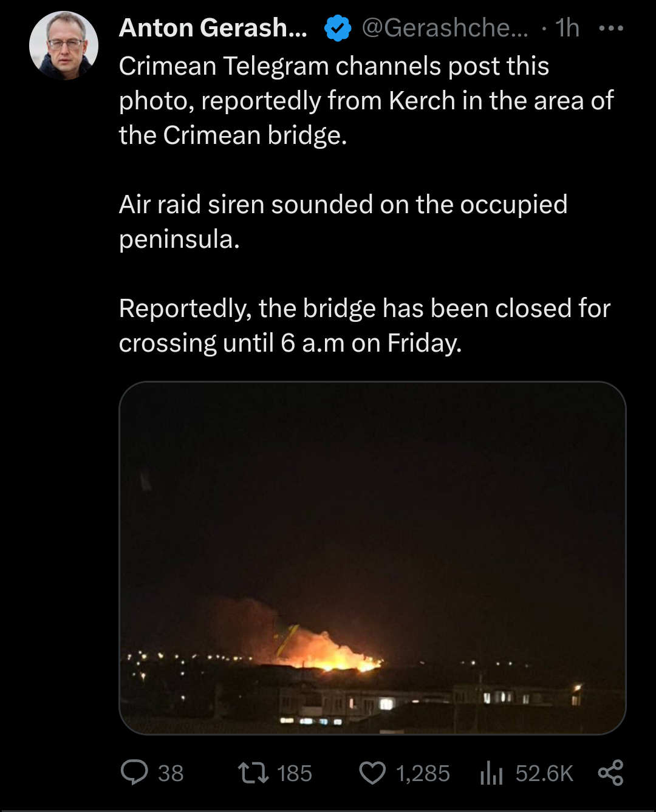Select the 185 retweets count
The image size is (656, 812).
(294, 773)
